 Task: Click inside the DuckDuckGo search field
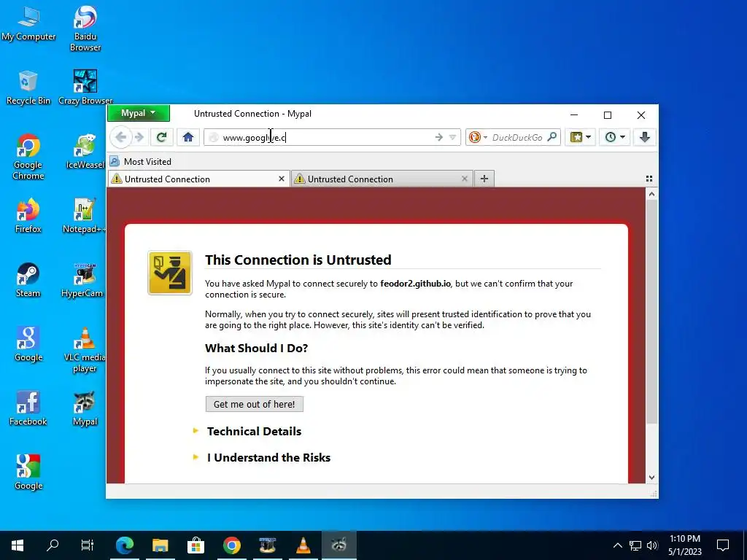click(517, 137)
